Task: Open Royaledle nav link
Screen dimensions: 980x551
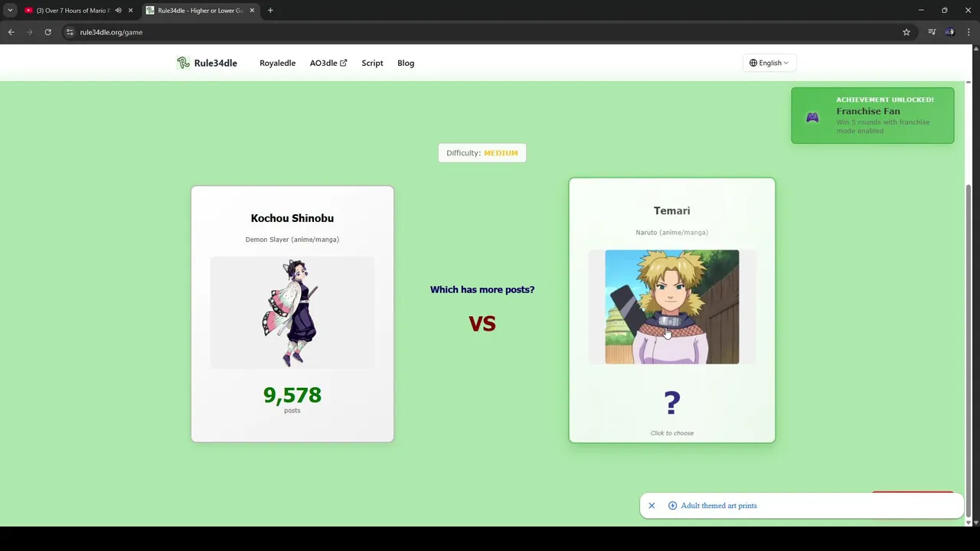Action: (x=277, y=63)
